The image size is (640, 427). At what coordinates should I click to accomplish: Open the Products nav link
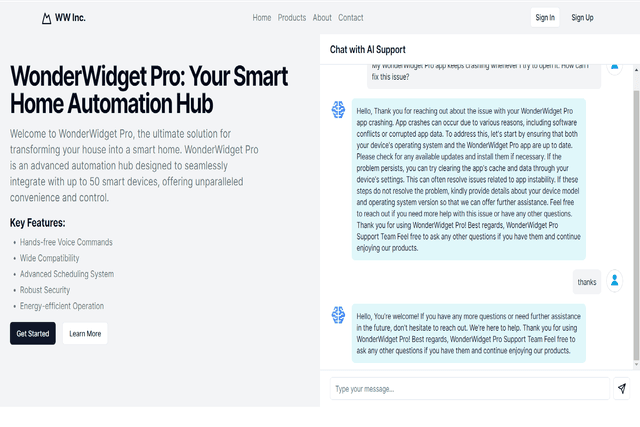coord(292,18)
